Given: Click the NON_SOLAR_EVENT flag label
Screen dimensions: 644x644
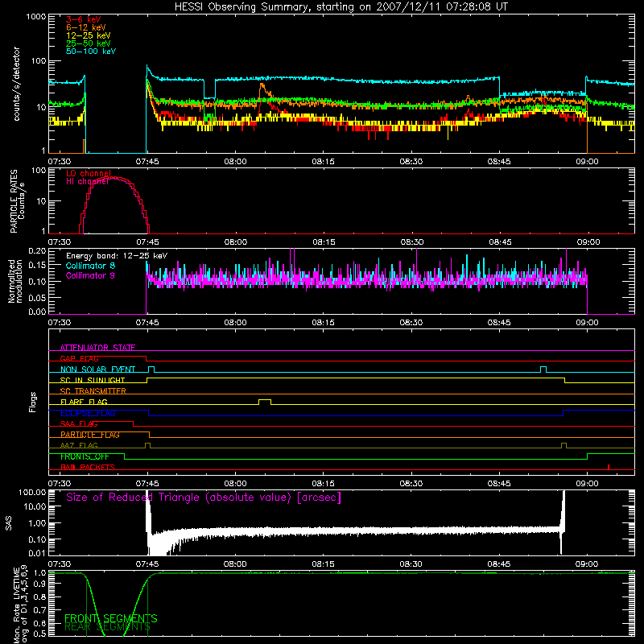Looking at the screenshot, I should (97, 369).
